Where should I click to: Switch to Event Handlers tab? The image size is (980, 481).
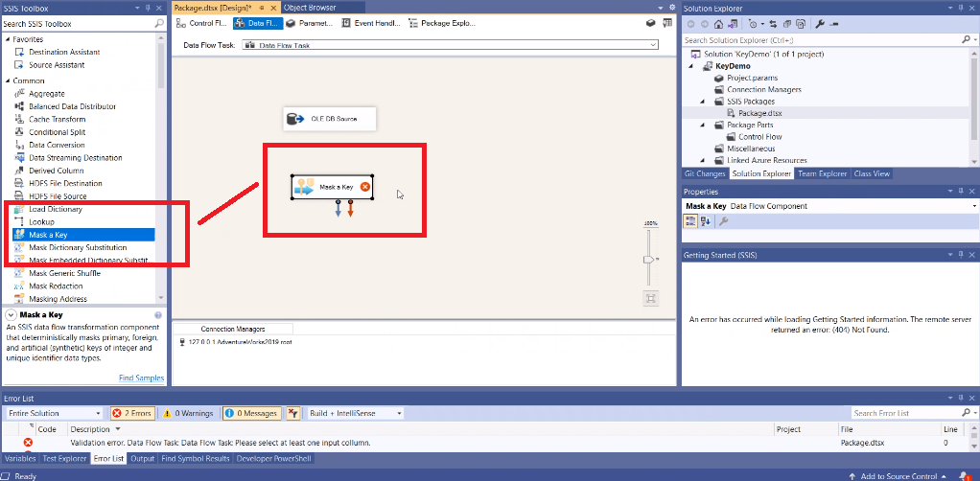point(372,23)
